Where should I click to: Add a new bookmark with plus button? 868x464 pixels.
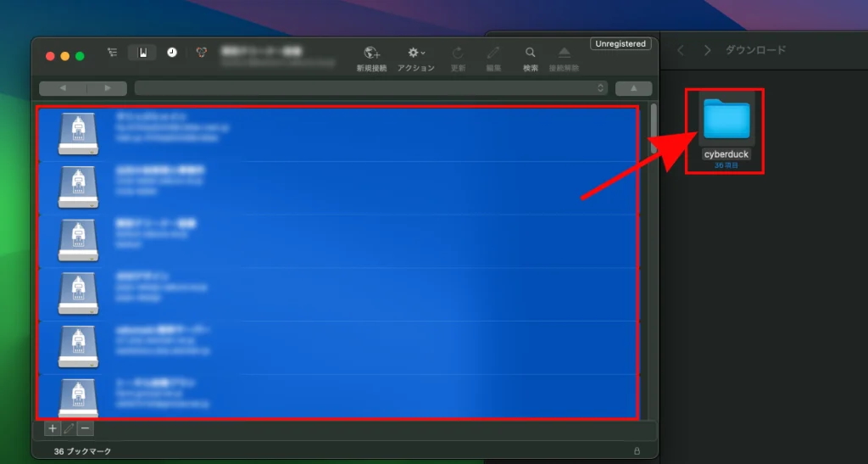tap(53, 429)
